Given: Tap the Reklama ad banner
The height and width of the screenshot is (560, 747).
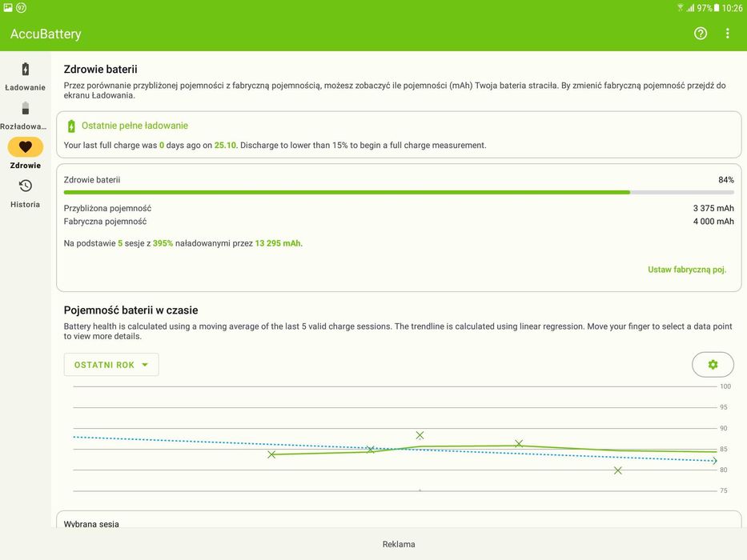Looking at the screenshot, I should [x=399, y=544].
